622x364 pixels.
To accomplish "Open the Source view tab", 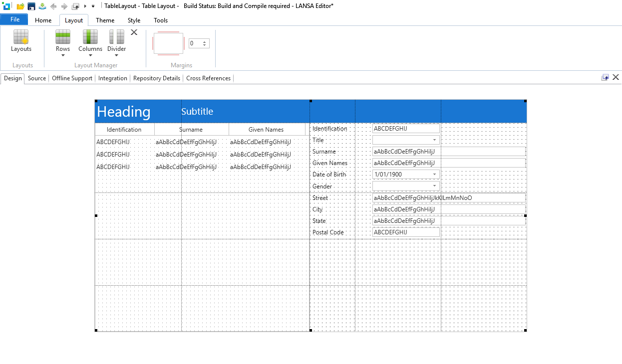I will (37, 78).
